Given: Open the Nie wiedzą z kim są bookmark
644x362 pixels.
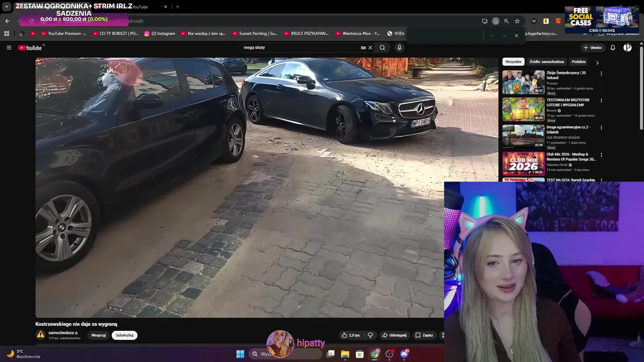Looking at the screenshot, I should (203, 34).
